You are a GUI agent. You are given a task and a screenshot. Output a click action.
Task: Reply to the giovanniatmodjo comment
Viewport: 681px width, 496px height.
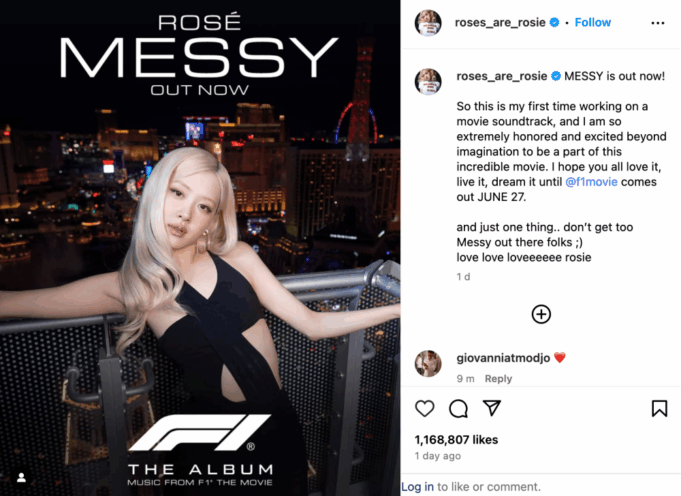click(x=498, y=379)
